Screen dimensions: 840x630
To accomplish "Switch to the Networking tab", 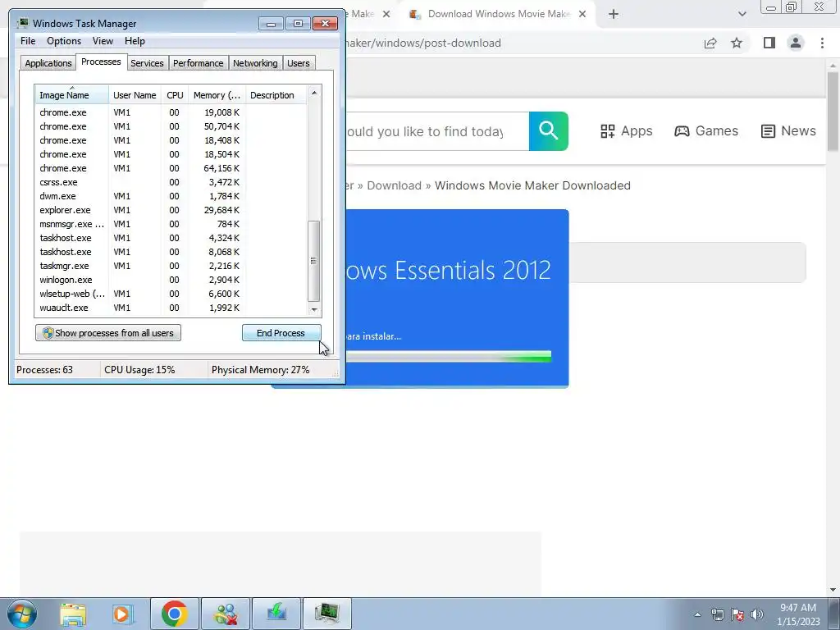I will point(255,63).
